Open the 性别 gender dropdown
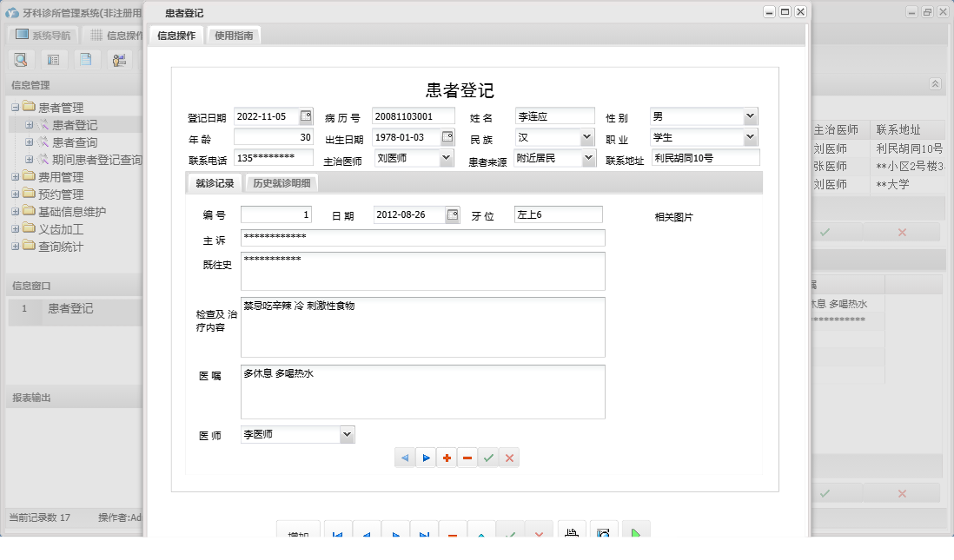This screenshot has width=954, height=560. tap(752, 115)
